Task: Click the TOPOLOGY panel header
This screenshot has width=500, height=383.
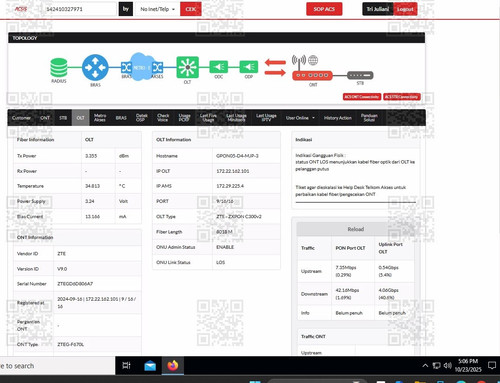Action: [216, 38]
